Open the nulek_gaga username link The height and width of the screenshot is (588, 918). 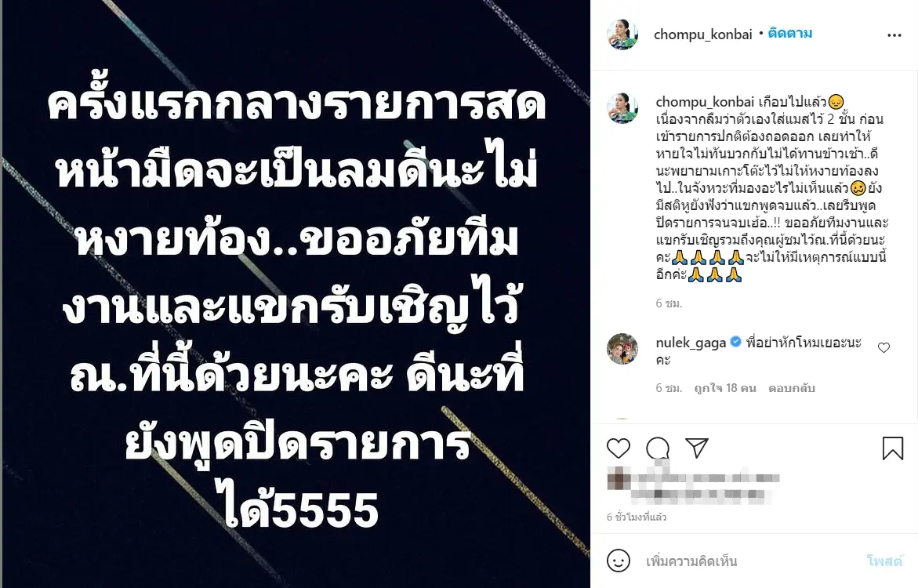point(691,343)
